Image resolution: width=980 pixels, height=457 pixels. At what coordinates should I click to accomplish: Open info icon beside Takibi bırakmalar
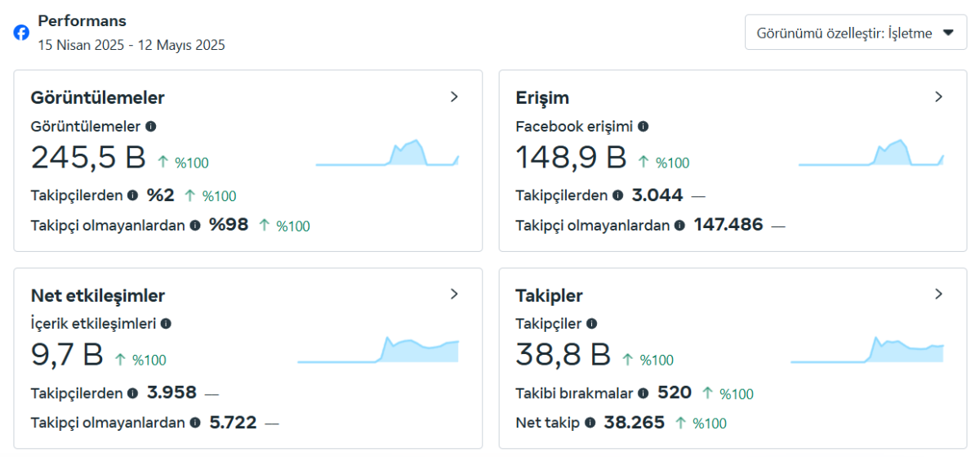(643, 393)
